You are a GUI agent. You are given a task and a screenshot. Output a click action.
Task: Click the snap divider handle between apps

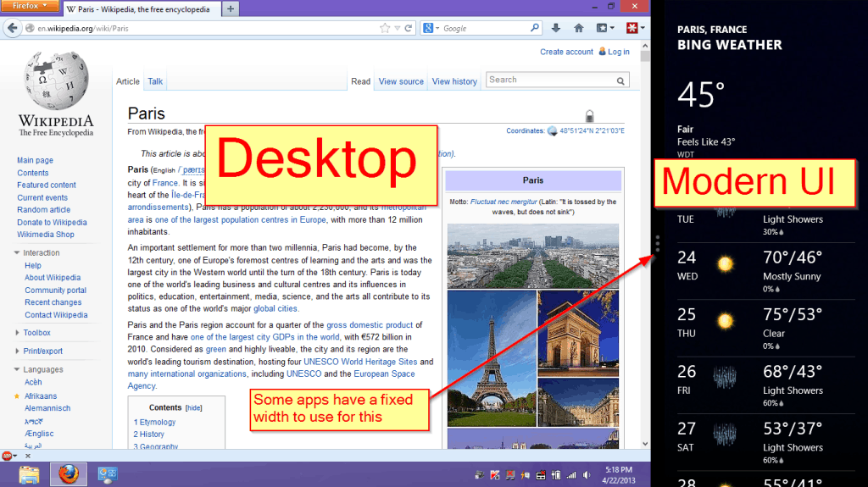click(x=657, y=244)
